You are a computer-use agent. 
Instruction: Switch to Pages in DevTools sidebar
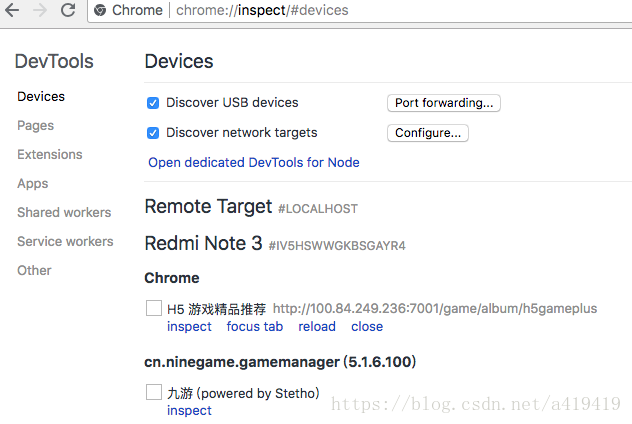click(35, 126)
